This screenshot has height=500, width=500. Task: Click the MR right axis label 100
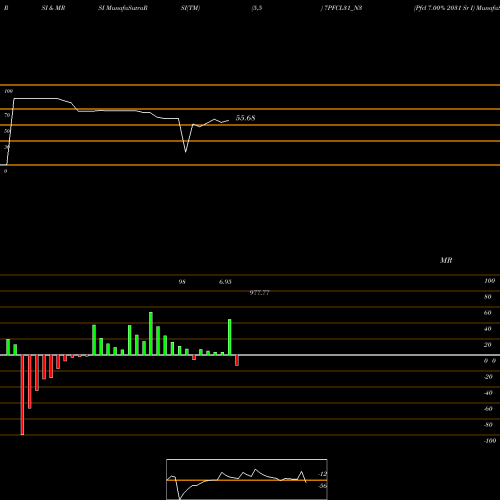(489, 281)
